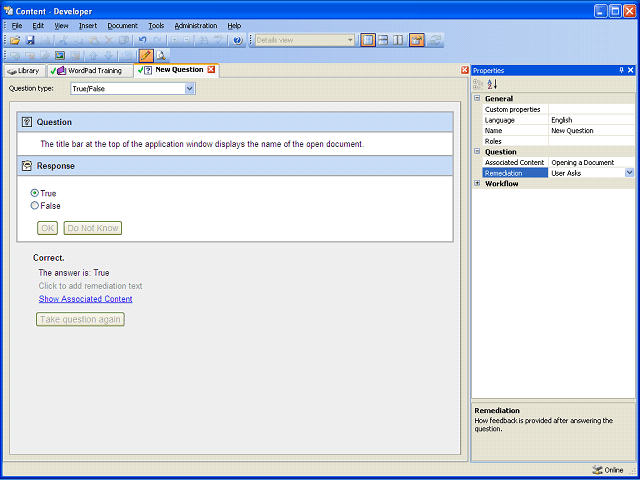
Task: Open the Details view dropdown in toolbar
Action: click(x=350, y=40)
